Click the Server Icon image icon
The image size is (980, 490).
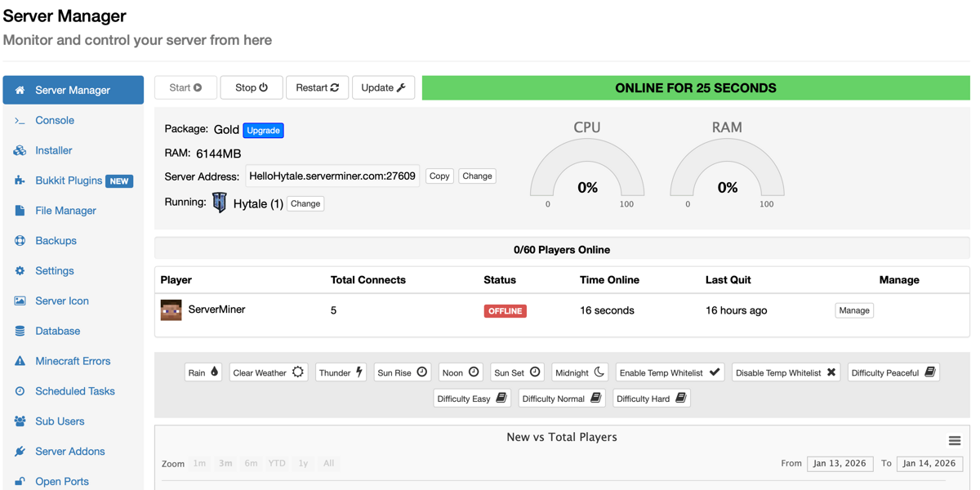coord(20,301)
